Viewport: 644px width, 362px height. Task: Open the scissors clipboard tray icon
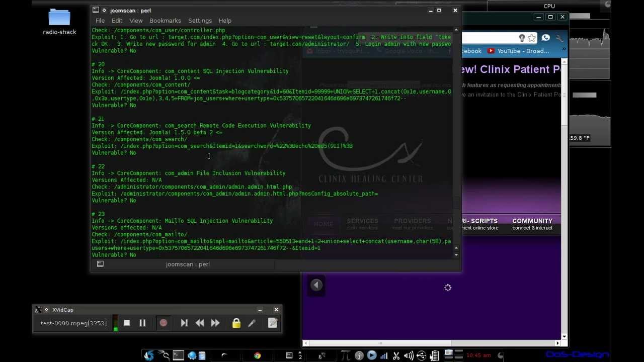[396, 355]
